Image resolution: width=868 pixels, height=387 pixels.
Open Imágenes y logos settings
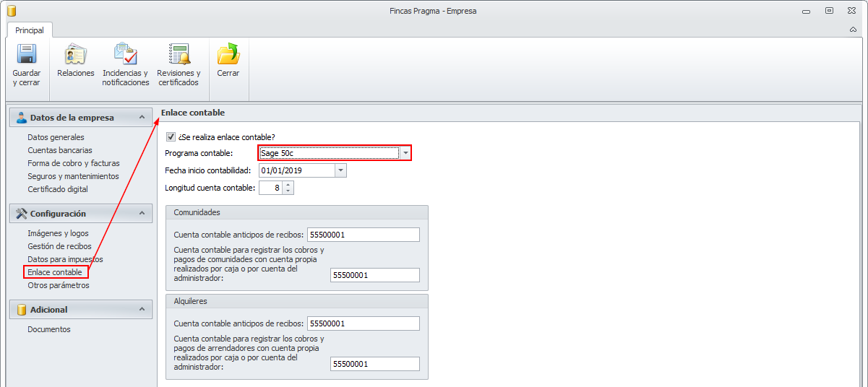58,233
